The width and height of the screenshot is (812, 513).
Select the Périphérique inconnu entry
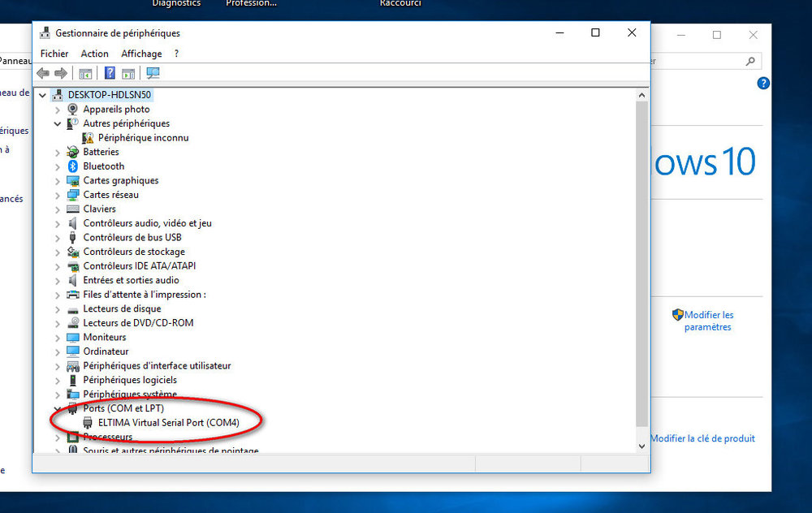pos(144,138)
